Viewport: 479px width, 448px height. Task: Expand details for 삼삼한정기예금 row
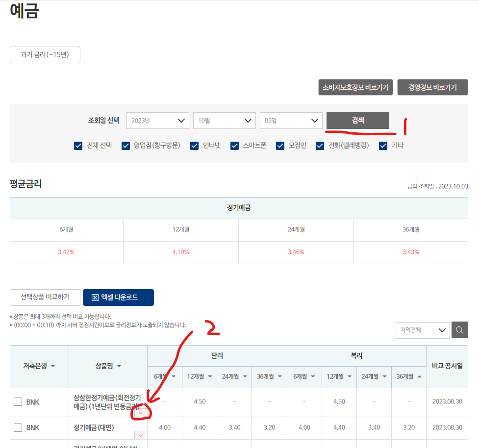click(x=140, y=412)
